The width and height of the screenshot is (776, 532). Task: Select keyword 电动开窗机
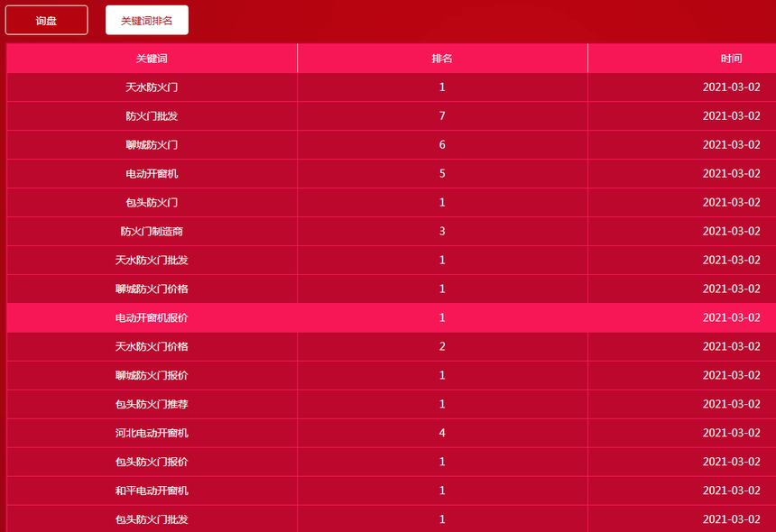(152, 173)
